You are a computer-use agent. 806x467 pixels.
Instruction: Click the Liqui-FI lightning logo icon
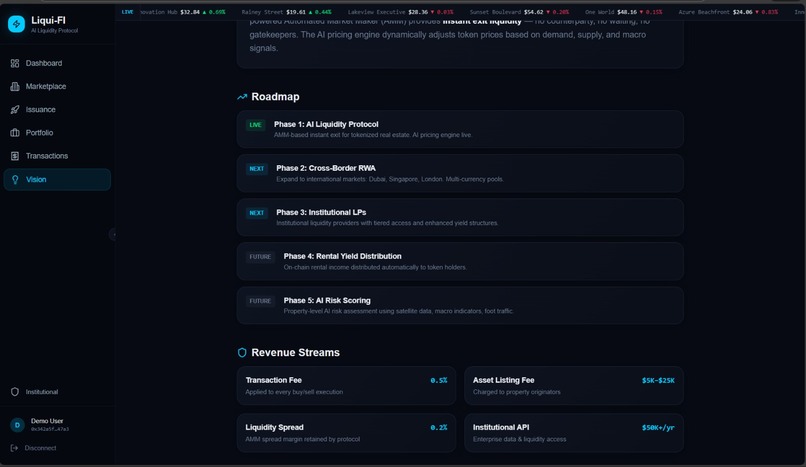16,24
